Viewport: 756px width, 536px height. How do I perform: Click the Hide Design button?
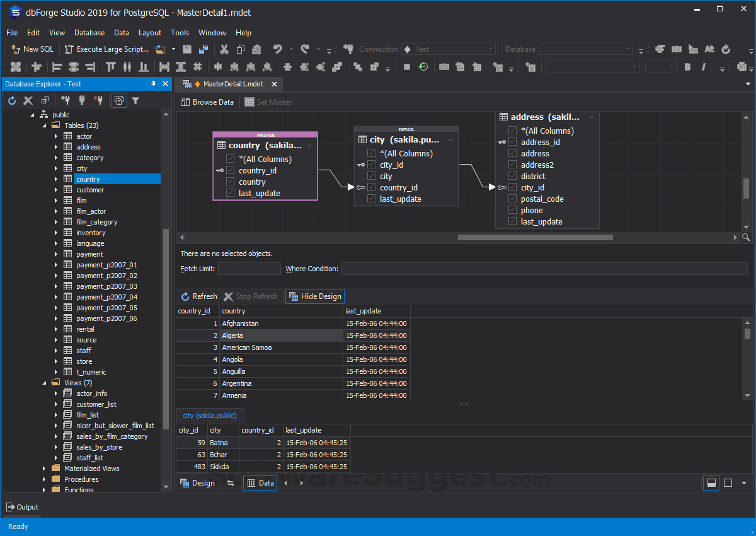(x=314, y=296)
